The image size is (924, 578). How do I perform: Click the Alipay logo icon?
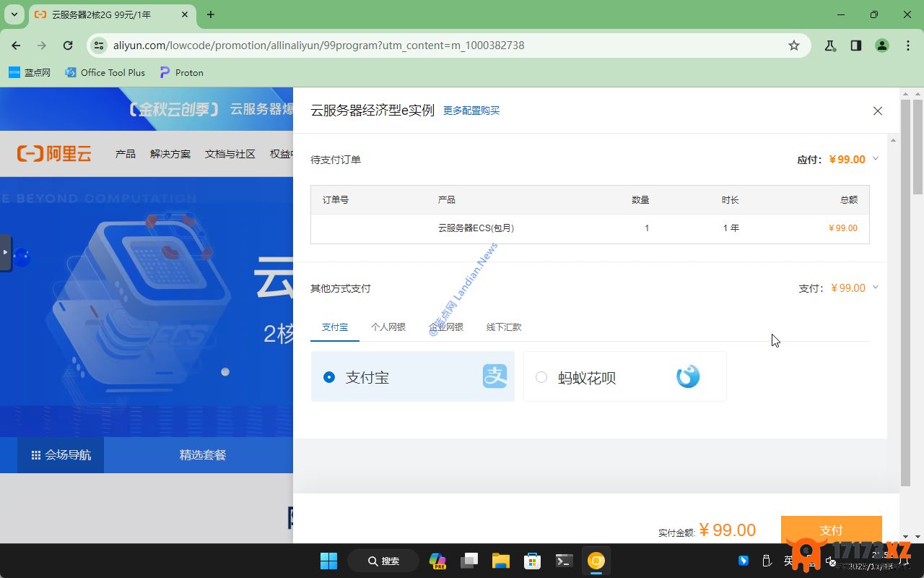click(495, 376)
